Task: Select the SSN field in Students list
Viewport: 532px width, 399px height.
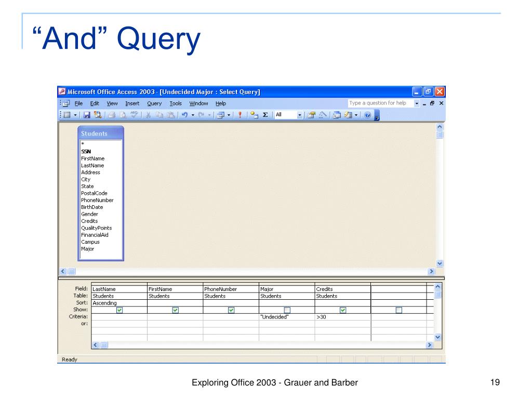Action: pos(86,151)
